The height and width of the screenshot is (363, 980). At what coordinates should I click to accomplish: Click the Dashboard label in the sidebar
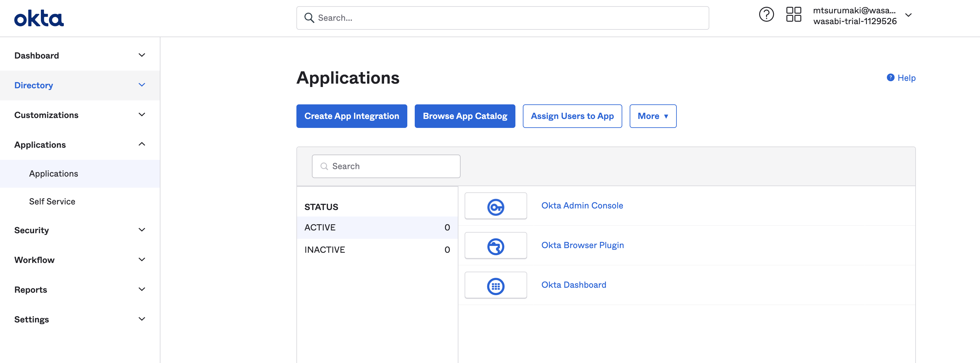(x=37, y=55)
